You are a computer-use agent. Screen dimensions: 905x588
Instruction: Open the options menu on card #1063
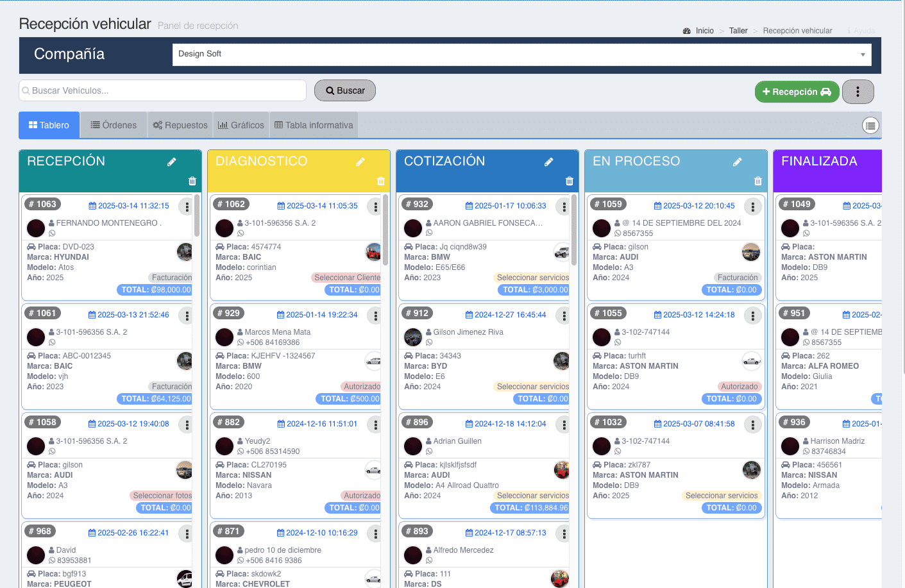(x=186, y=206)
